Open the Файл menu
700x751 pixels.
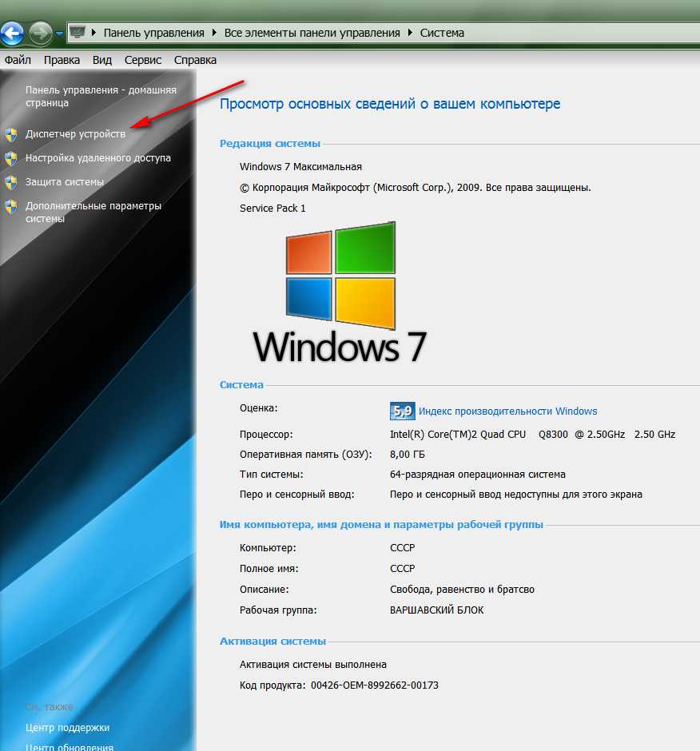coord(18,60)
